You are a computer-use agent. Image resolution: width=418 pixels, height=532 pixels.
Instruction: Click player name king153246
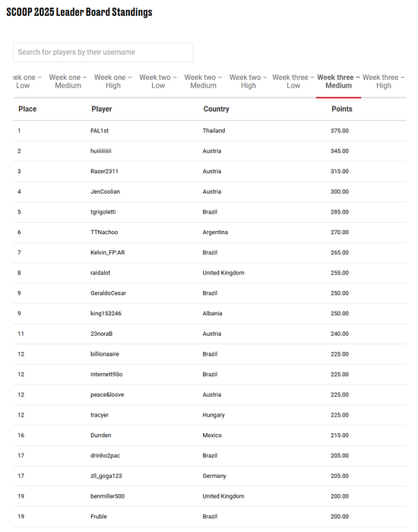coord(106,313)
